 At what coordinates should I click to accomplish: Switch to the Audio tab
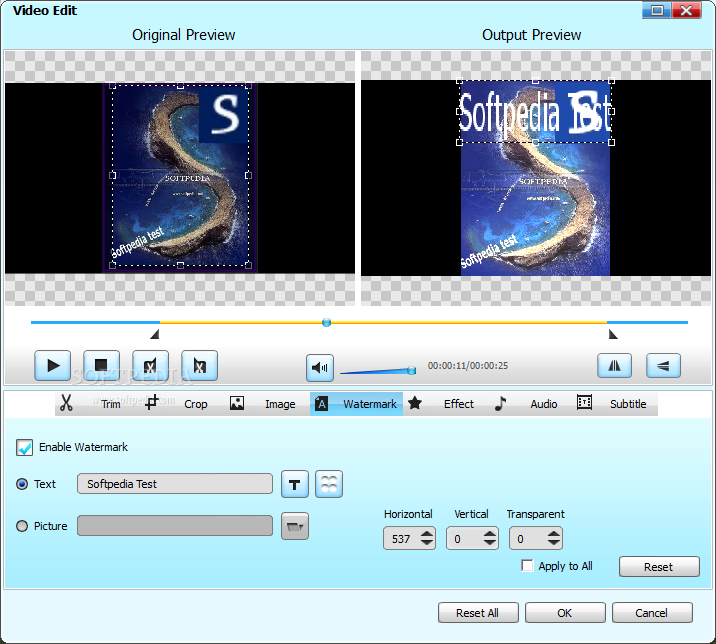tap(526, 404)
